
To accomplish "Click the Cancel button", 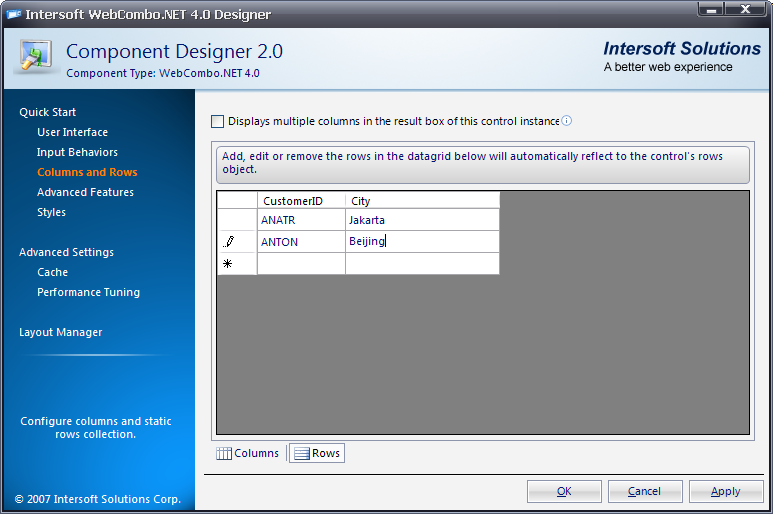I will (644, 491).
